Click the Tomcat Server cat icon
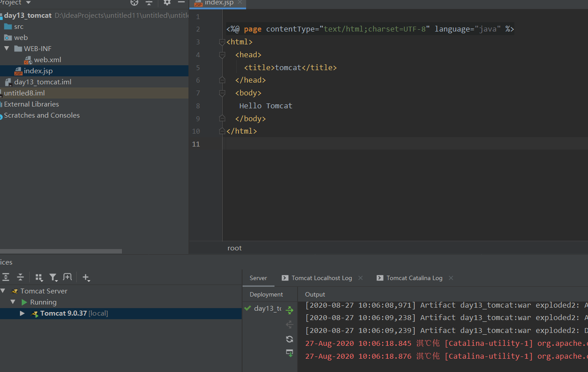 pos(14,291)
